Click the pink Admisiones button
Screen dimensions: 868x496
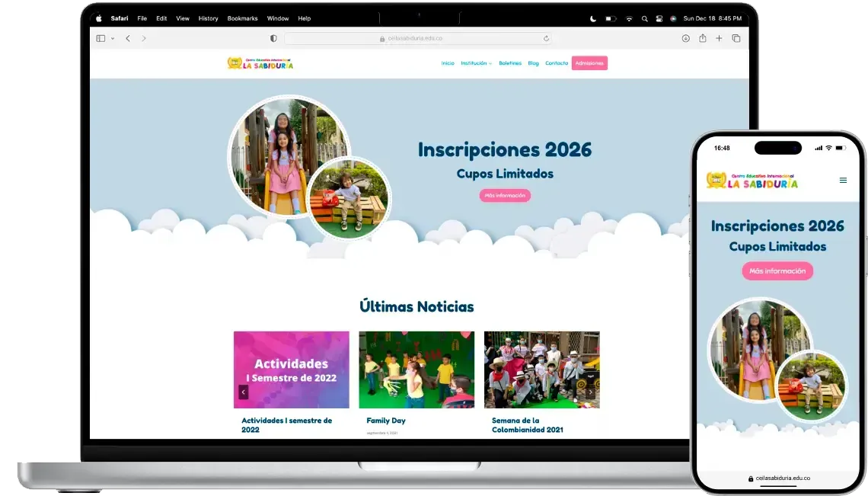click(x=589, y=63)
